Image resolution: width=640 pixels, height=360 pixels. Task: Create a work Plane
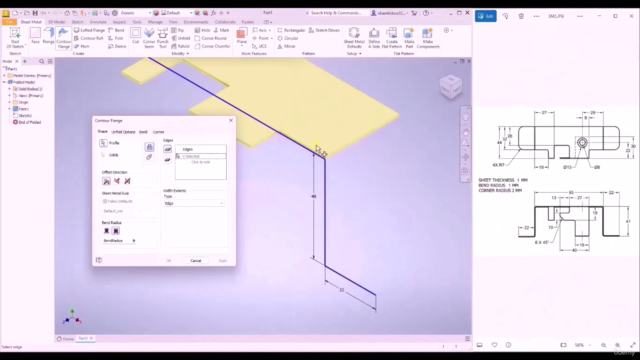click(242, 36)
